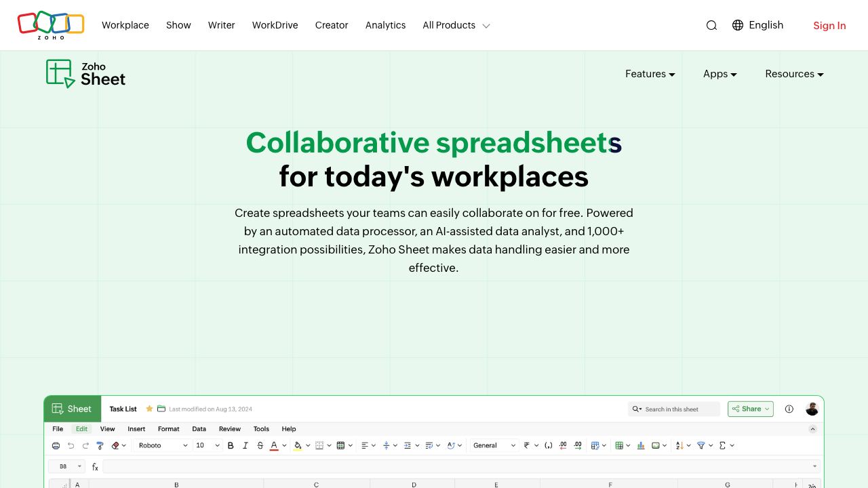Expand the Features menu
Screen dimensions: 868x488
pyautogui.click(x=650, y=74)
